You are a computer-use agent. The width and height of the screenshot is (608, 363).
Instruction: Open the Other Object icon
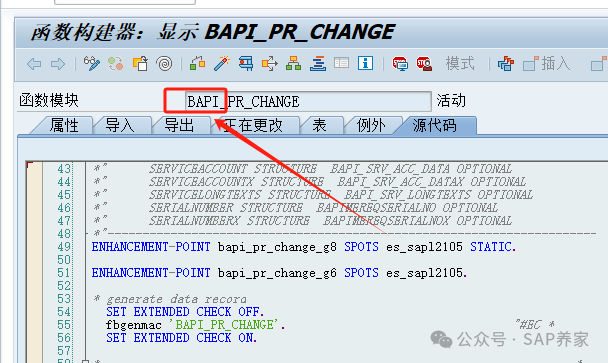pos(140,64)
